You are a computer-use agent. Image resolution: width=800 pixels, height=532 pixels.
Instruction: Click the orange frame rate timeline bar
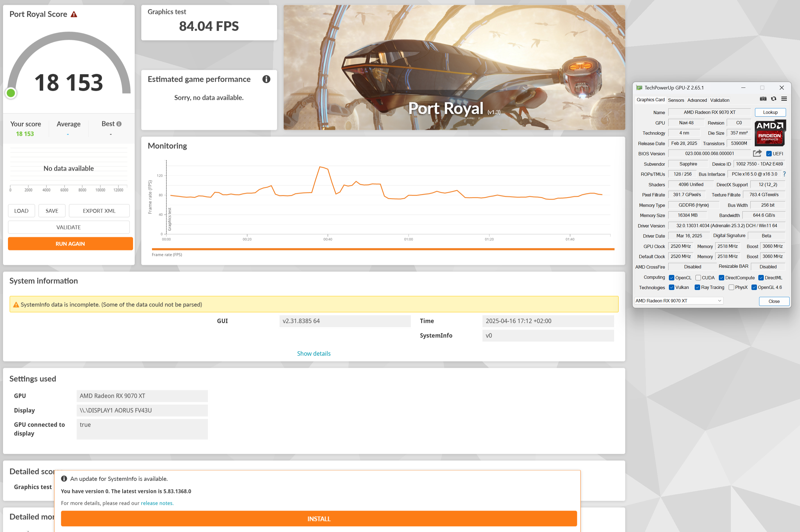pyautogui.click(x=383, y=249)
